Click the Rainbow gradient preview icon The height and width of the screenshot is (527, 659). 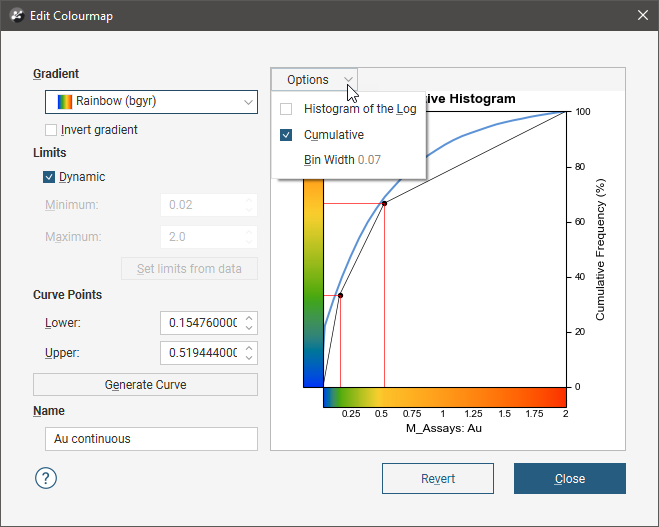click(x=64, y=101)
